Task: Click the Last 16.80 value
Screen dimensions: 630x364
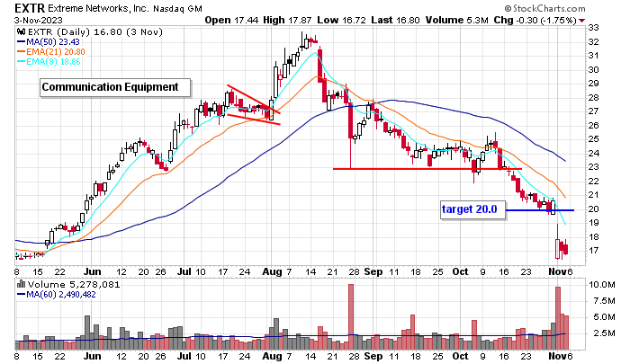Action: (395, 20)
